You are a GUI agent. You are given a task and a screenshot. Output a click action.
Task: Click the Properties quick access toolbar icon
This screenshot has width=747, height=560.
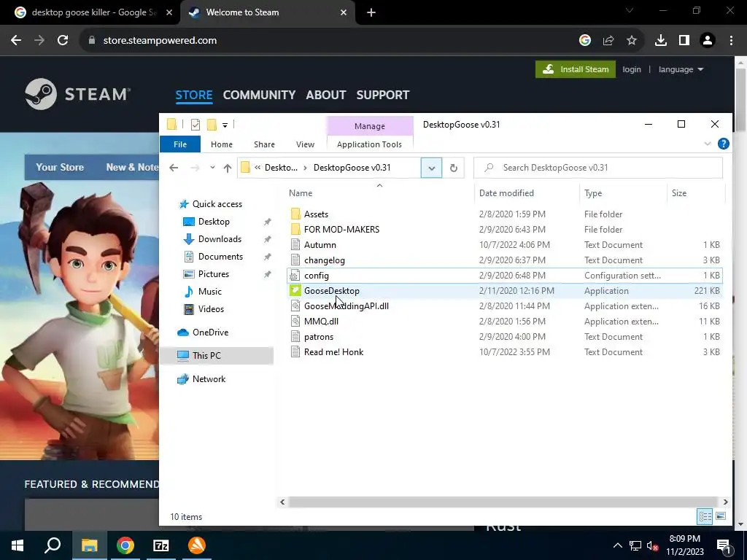(196, 125)
